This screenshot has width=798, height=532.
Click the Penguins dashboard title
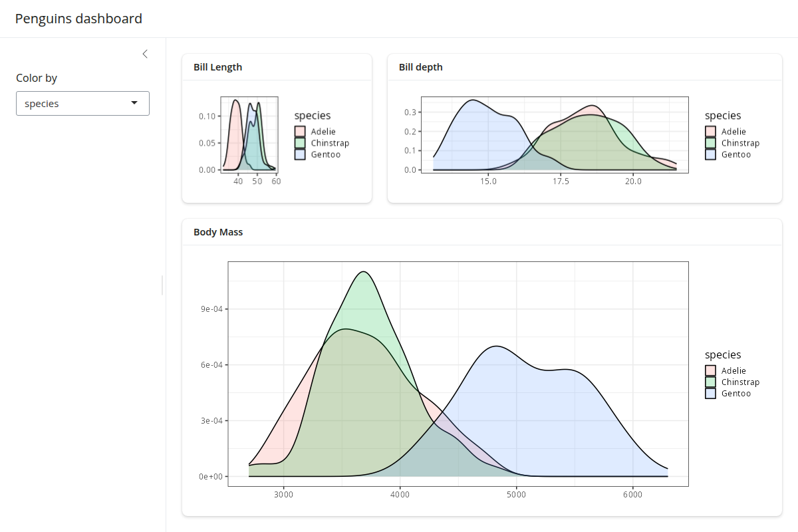tap(78, 19)
